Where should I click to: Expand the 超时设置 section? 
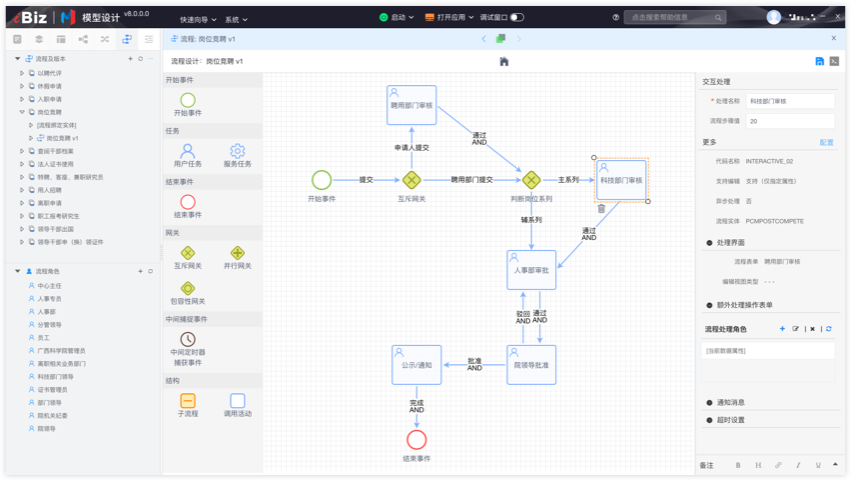coord(709,420)
